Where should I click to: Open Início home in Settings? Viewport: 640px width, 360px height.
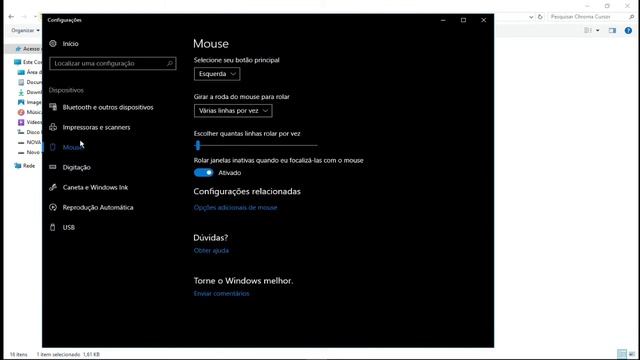coord(70,44)
